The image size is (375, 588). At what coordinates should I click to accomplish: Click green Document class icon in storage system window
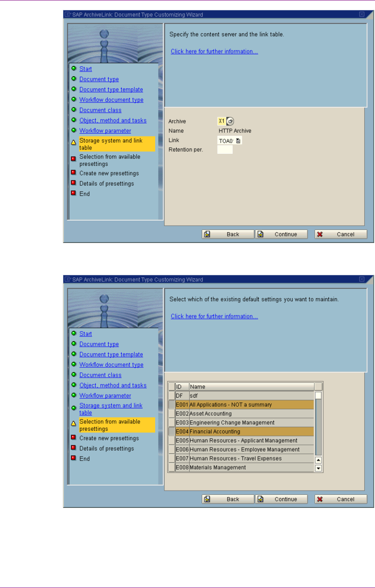(x=74, y=110)
